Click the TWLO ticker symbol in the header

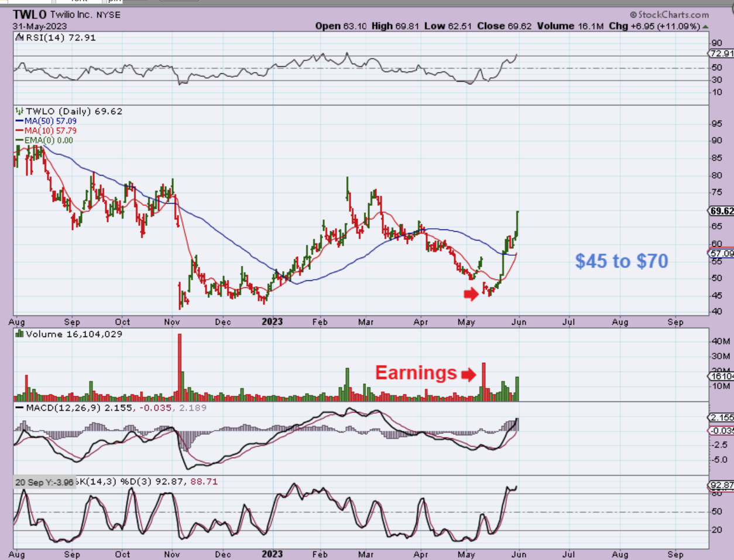click(x=30, y=15)
